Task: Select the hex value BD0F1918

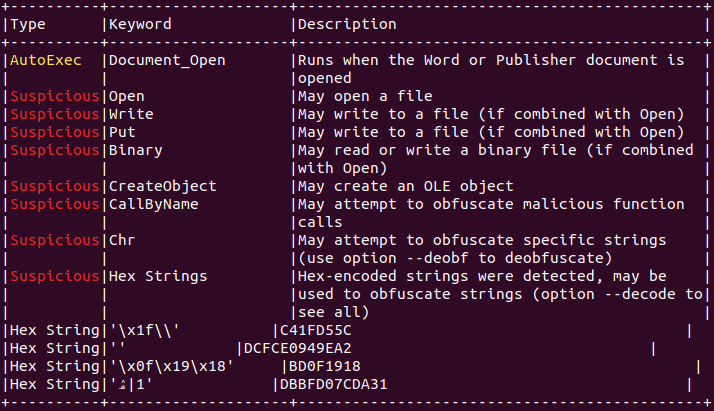Action: tap(324, 366)
